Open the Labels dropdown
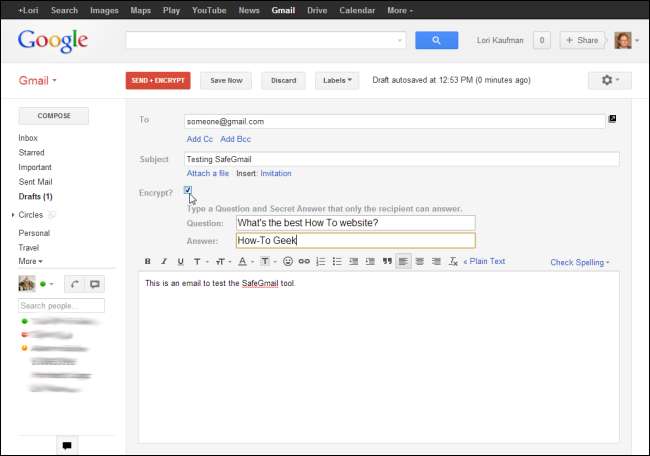Viewport: 650px width, 456px height. tap(337, 80)
